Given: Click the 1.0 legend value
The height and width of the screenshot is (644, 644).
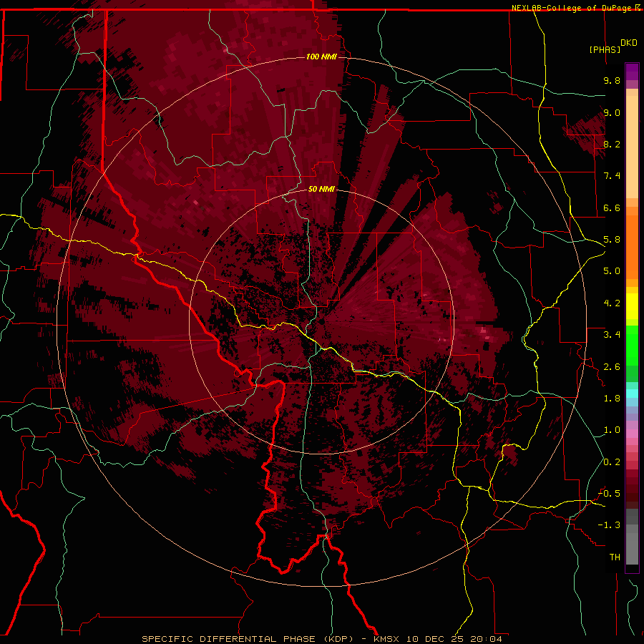Looking at the screenshot, I should [612, 430].
